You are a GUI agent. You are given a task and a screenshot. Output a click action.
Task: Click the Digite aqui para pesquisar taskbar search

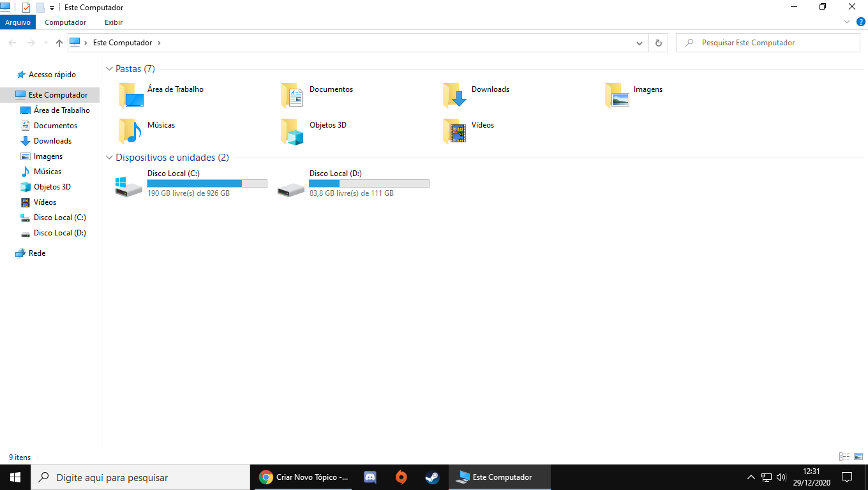point(140,477)
